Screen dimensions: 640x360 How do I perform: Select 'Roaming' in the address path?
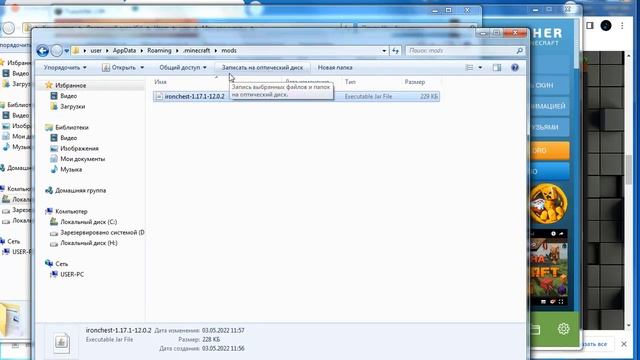(159, 51)
